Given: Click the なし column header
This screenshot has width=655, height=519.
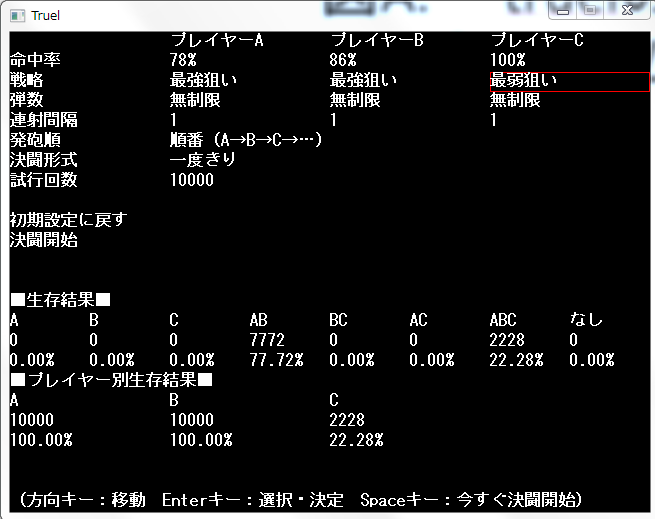Looking at the screenshot, I should point(586,320).
